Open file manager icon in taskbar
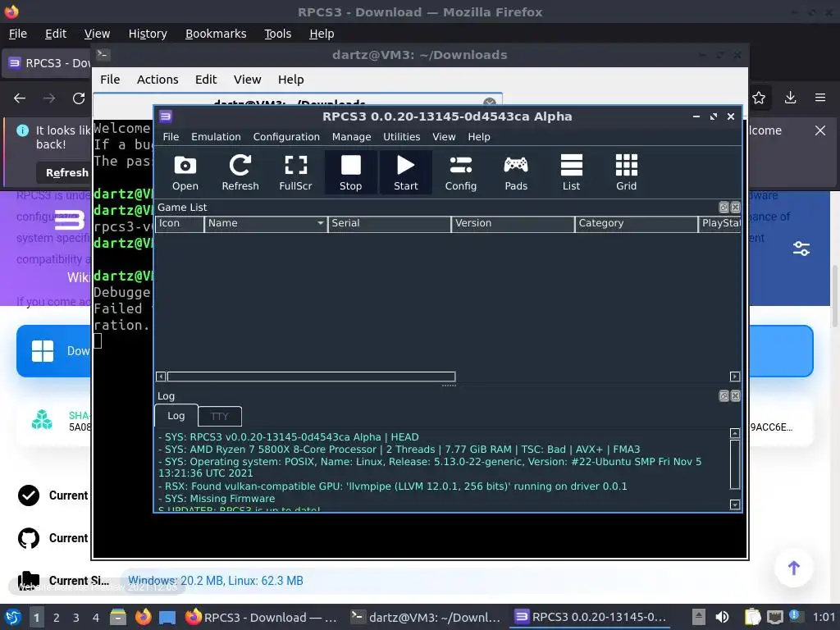The image size is (840, 630). point(118,618)
